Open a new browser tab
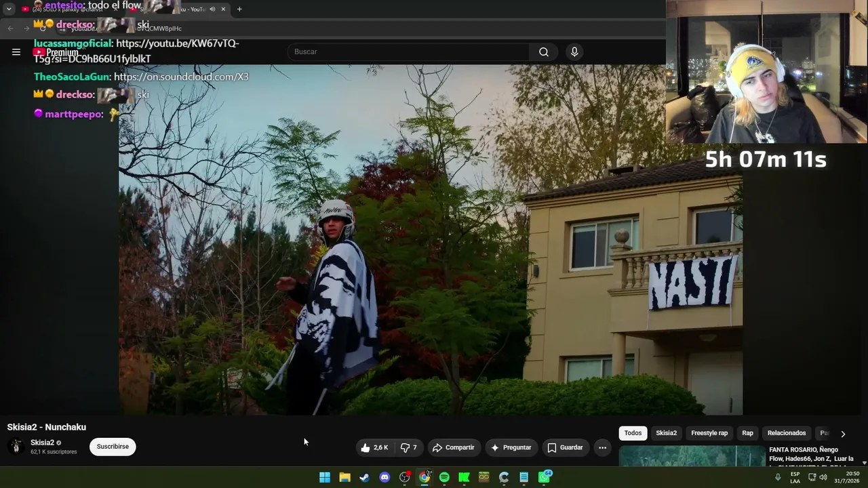The image size is (868, 488). click(x=239, y=9)
